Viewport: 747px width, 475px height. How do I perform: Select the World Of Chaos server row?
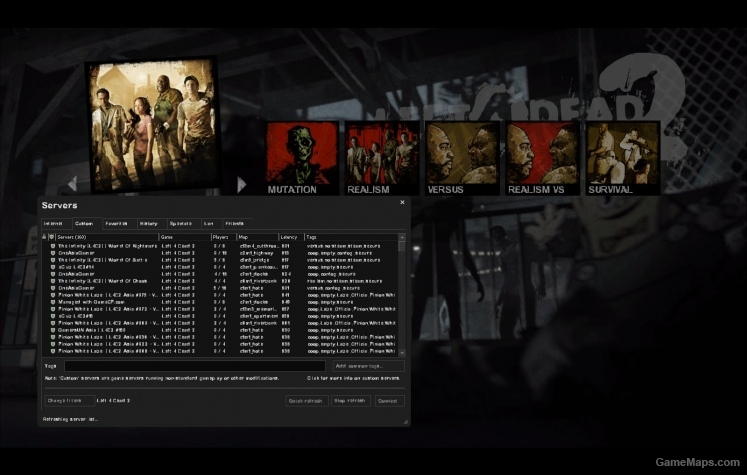[x=220, y=281]
